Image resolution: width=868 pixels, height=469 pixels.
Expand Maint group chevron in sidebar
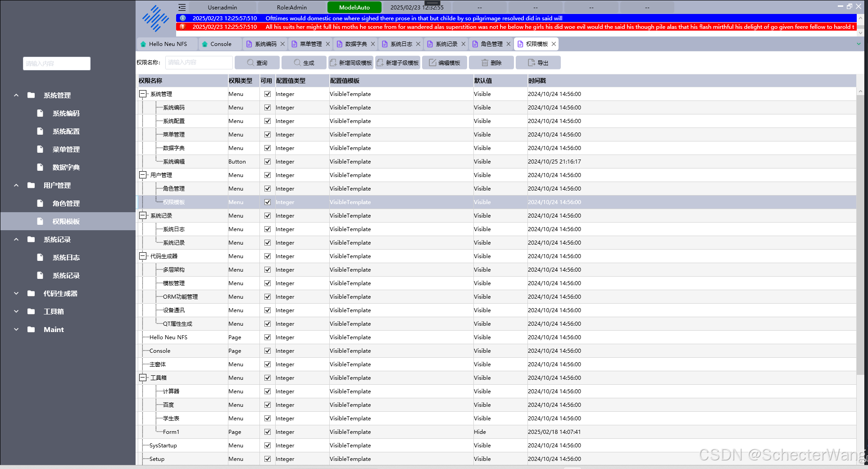(16, 329)
